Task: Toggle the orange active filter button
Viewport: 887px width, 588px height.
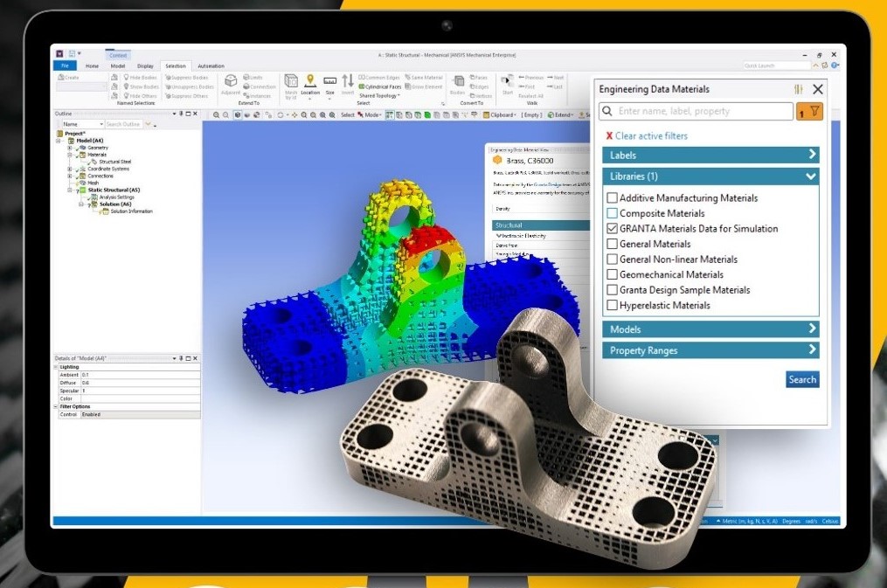Action: [809, 111]
